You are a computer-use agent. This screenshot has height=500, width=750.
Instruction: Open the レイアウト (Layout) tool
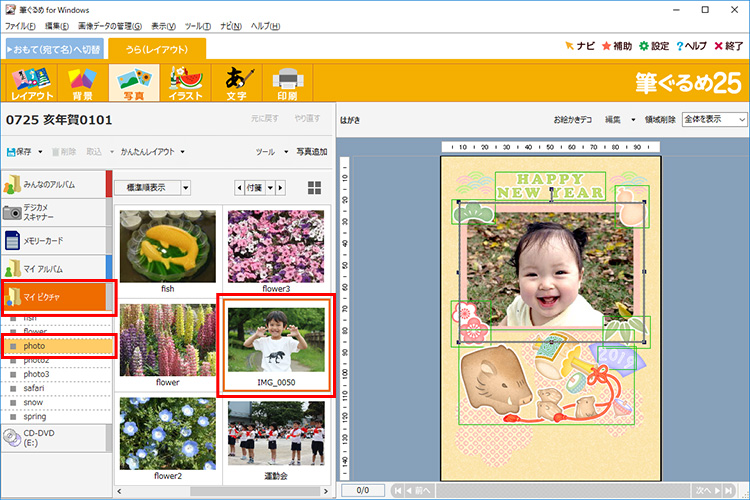pyautogui.click(x=30, y=84)
